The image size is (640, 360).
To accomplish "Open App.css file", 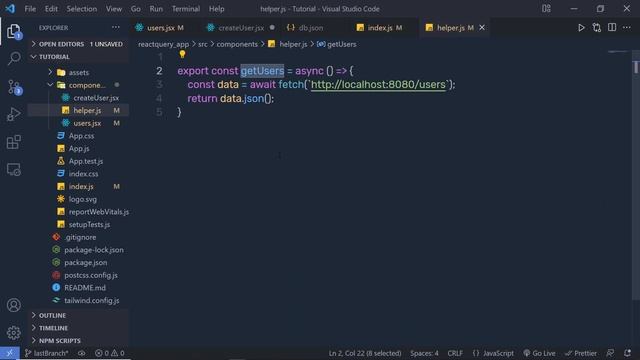I will [78, 136].
